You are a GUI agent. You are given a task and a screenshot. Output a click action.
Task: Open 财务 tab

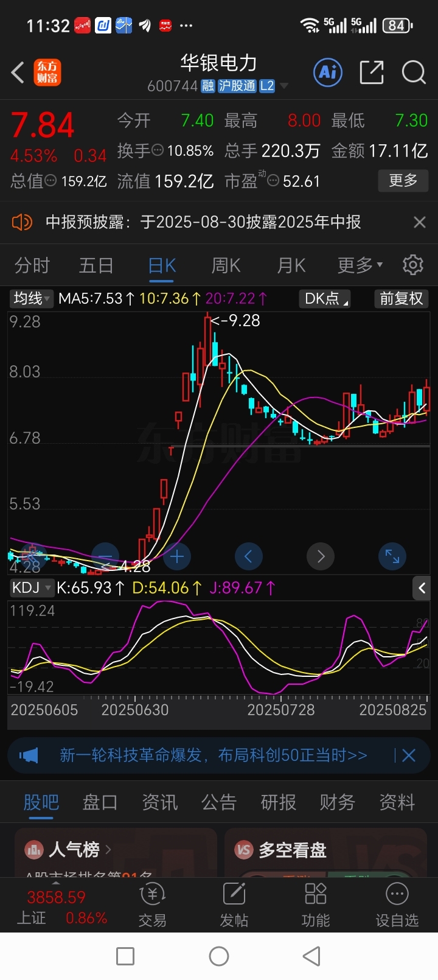coord(338,803)
